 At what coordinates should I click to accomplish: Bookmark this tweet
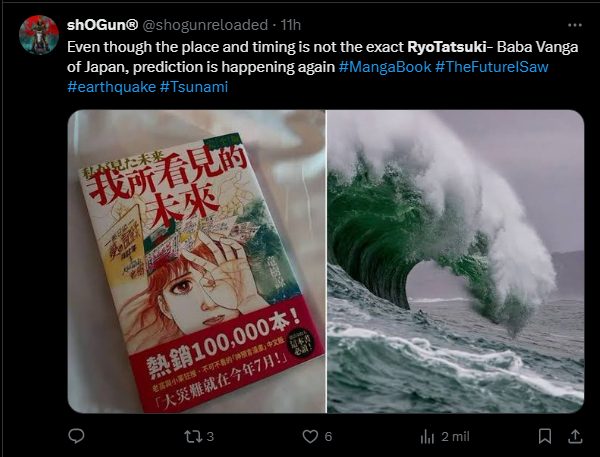[x=545, y=436]
